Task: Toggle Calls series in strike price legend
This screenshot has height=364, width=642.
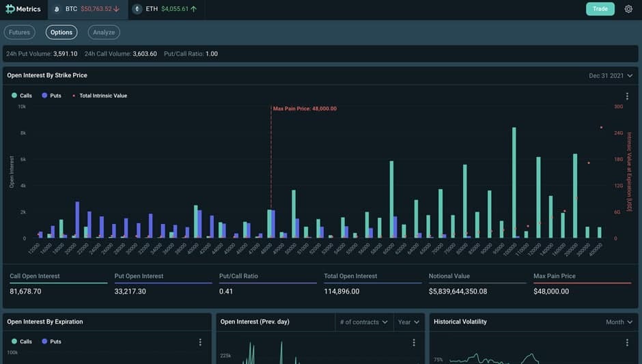Action: (x=22, y=96)
